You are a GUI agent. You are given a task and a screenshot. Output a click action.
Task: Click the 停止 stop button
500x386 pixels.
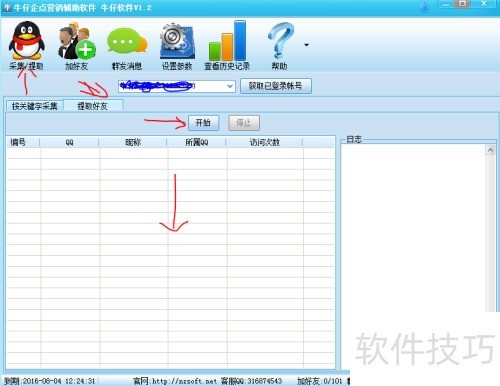(x=244, y=123)
